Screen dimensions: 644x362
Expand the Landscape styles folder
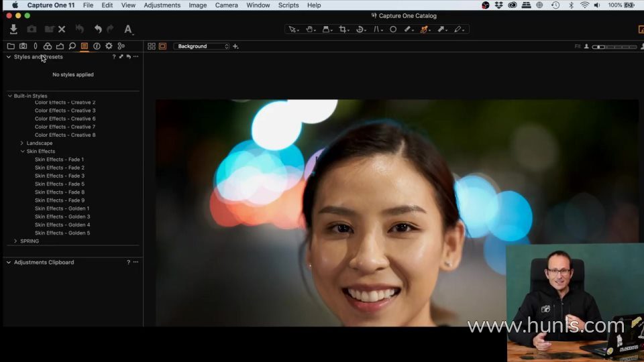click(x=22, y=143)
